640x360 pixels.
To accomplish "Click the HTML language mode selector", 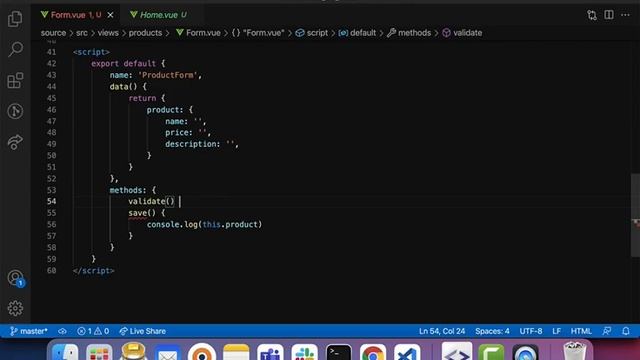I will 581,331.
